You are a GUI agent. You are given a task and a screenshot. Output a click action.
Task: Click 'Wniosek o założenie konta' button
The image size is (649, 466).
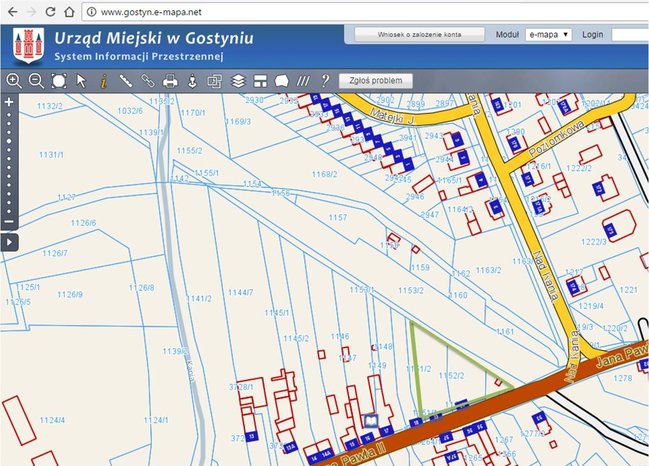click(419, 35)
